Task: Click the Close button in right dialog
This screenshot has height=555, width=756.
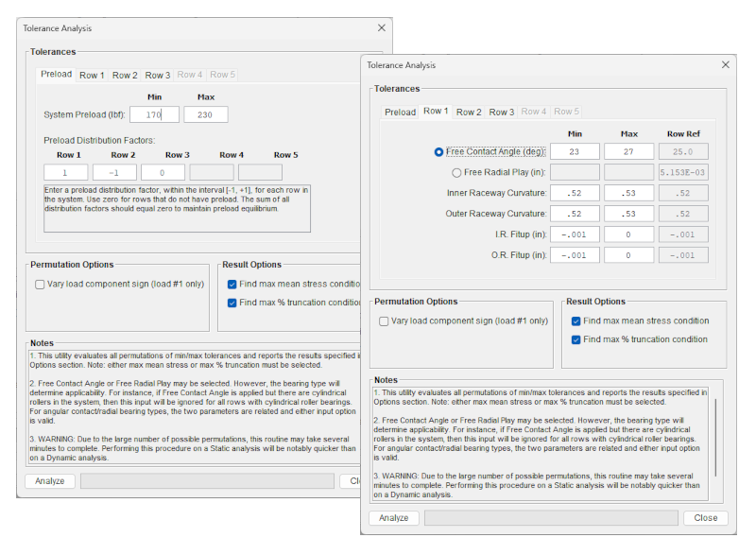Action: click(705, 518)
